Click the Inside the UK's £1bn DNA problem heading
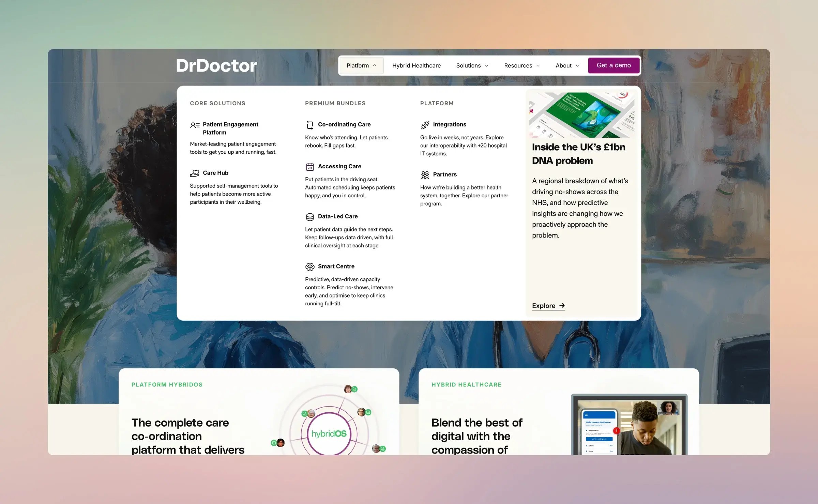The width and height of the screenshot is (818, 504). tap(578, 154)
